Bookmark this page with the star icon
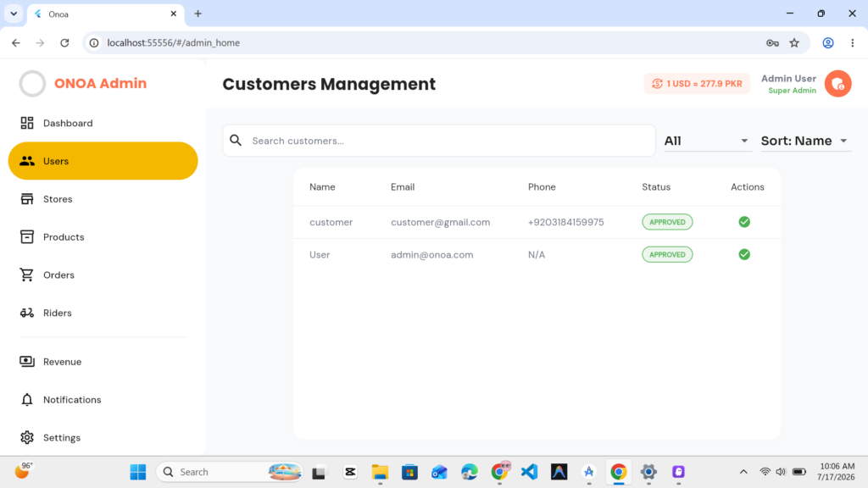The height and width of the screenshot is (488, 868). [794, 42]
